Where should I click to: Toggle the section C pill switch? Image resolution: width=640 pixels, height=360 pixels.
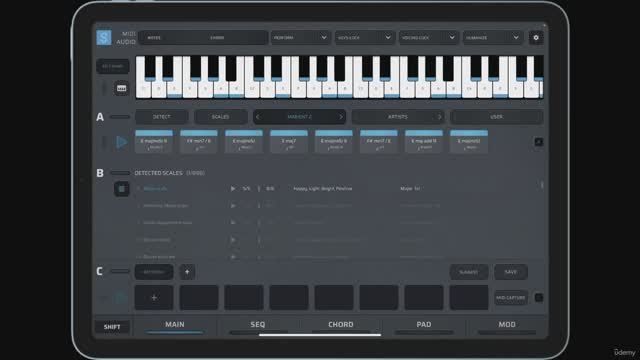[120, 271]
